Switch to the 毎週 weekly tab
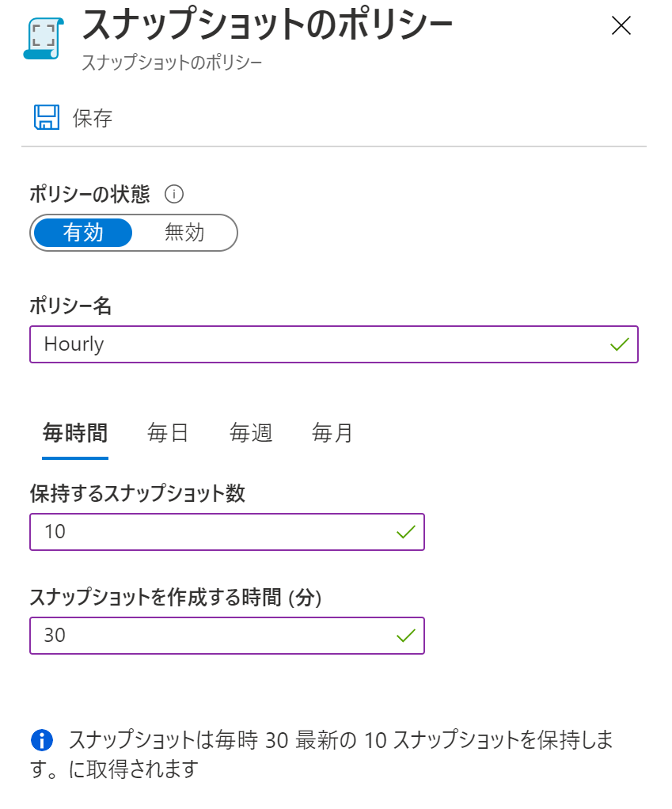The width and height of the screenshot is (672, 809). (251, 433)
